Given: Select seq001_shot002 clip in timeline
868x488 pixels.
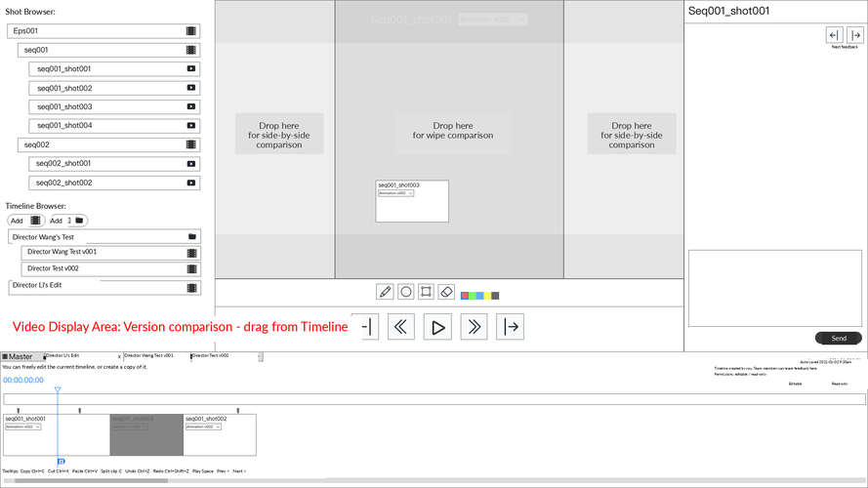Looking at the screenshot, I should 220,435.
